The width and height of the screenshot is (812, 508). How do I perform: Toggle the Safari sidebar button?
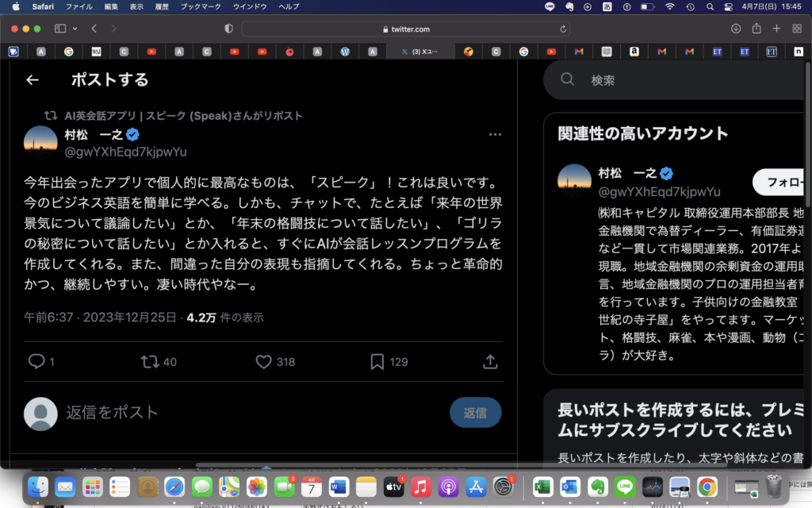click(x=60, y=29)
